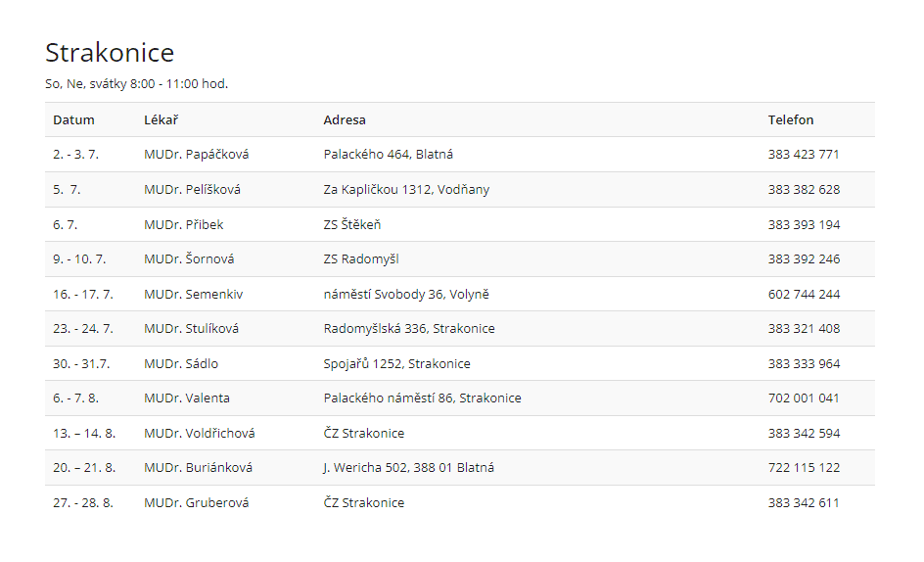Click address Spojařů 1252, Strakonice
Image resolution: width=924 pixels, height=562 pixels.
(x=396, y=364)
